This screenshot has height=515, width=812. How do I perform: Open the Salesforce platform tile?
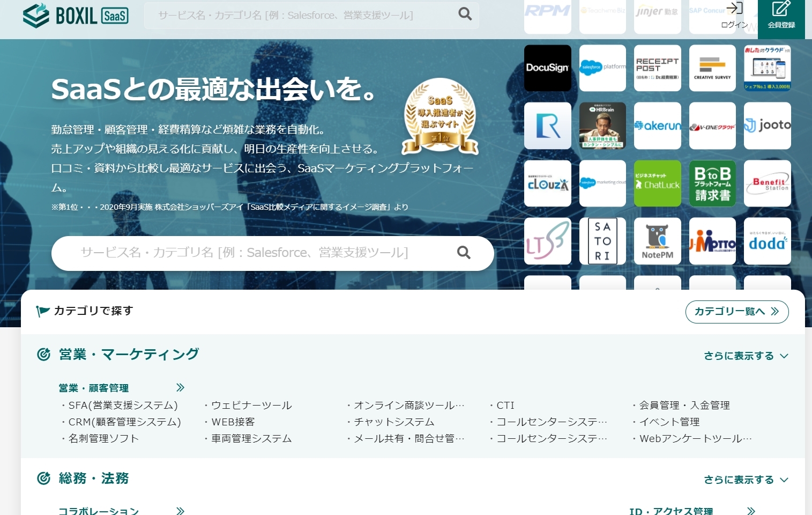click(x=602, y=68)
